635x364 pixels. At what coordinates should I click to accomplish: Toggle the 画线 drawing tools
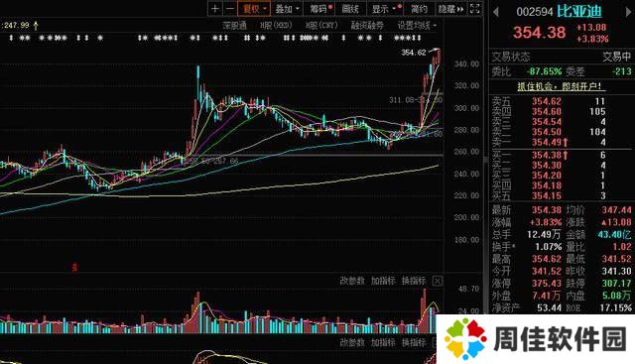(350, 9)
